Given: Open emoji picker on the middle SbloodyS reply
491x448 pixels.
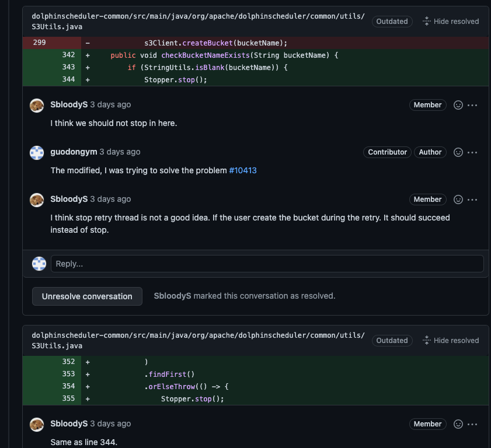Looking at the screenshot, I should tap(458, 199).
